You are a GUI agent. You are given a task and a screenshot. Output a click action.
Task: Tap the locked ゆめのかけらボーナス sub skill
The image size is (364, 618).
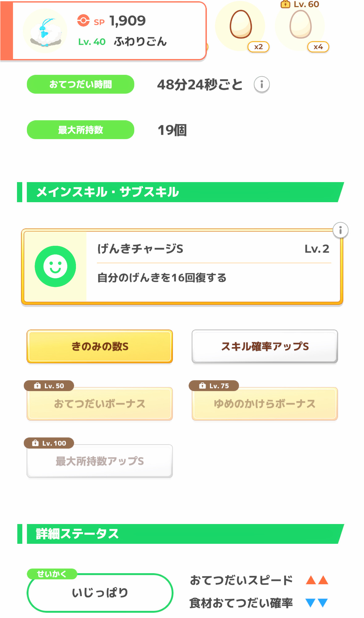[265, 404]
